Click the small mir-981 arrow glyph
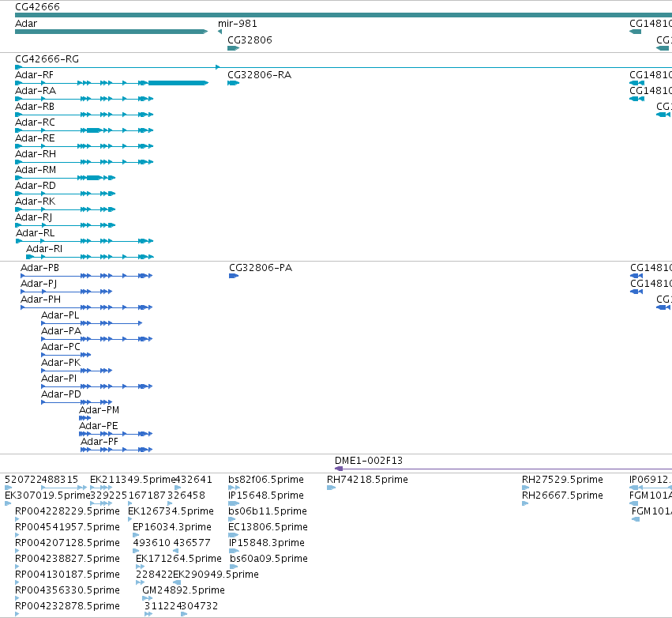Screen dimensions: 672x618 coord(220,32)
